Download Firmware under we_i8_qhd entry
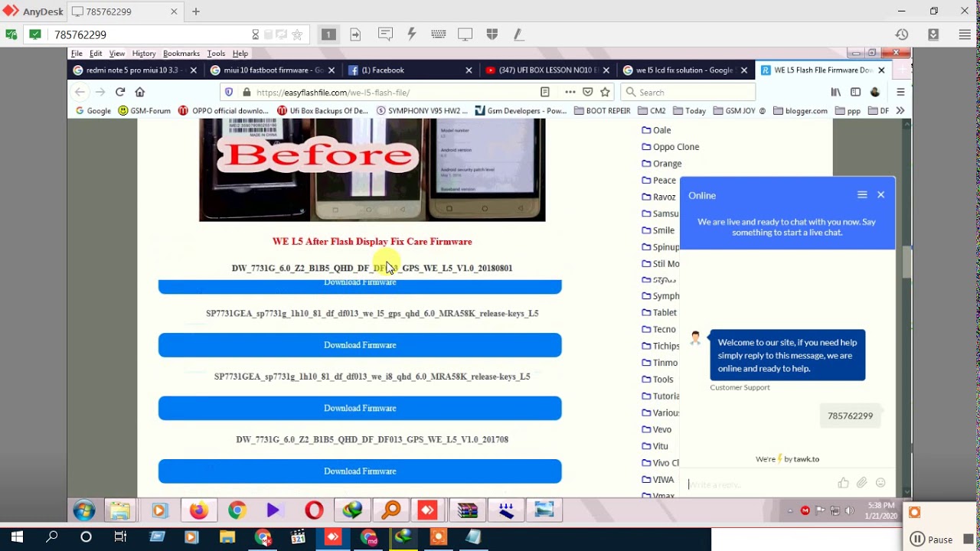Screen dimensions: 980x551 360,408
